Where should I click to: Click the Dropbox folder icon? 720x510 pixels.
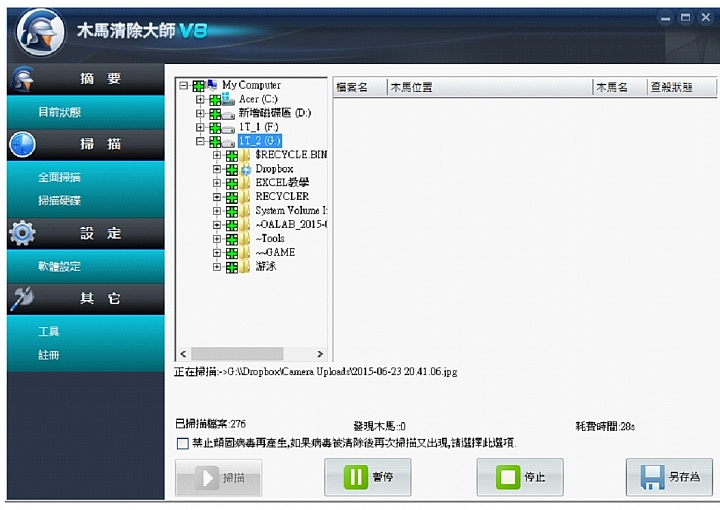point(246,169)
